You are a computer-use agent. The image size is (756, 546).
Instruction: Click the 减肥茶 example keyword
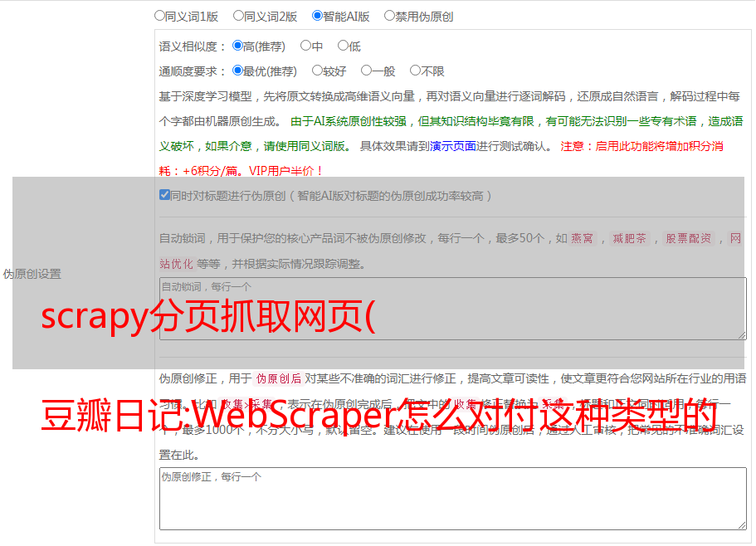click(629, 238)
